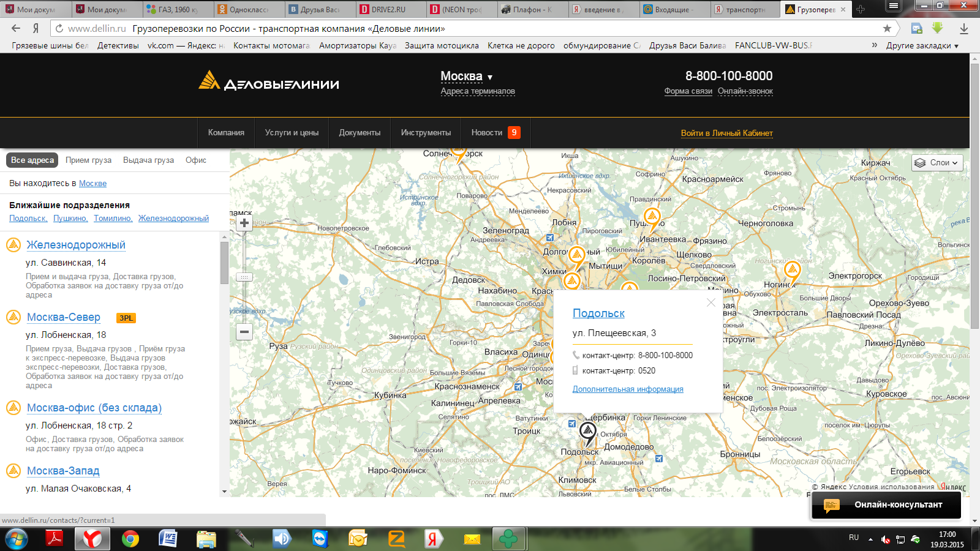Screen dimensions: 980x551
Task: Expand the Слои map layers dropdown
Action: pyautogui.click(x=937, y=163)
